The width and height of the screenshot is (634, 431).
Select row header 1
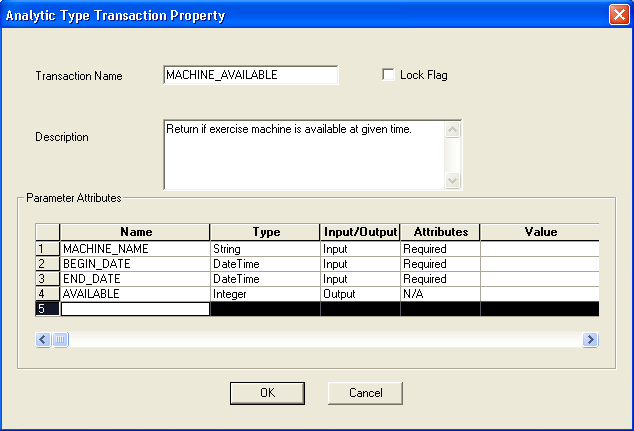47,249
